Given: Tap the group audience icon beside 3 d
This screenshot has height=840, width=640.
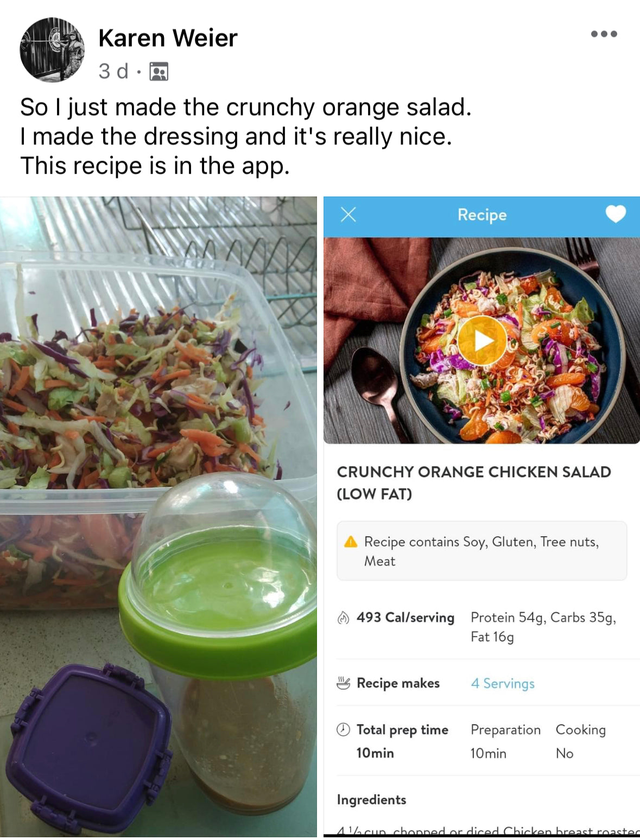Looking at the screenshot, I should point(159,72).
